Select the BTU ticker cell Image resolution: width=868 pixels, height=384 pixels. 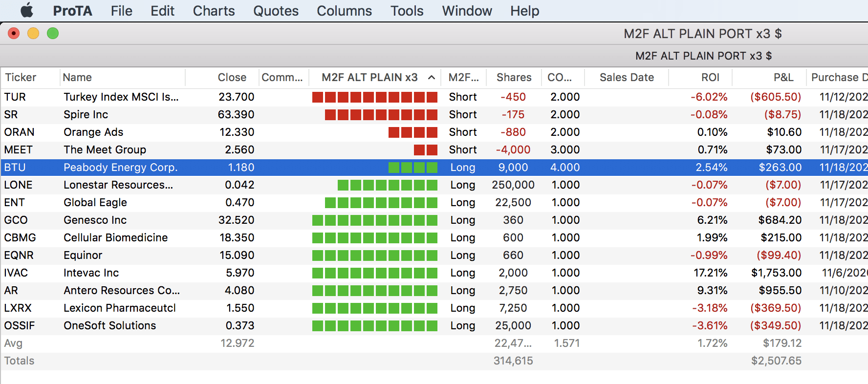tap(15, 167)
